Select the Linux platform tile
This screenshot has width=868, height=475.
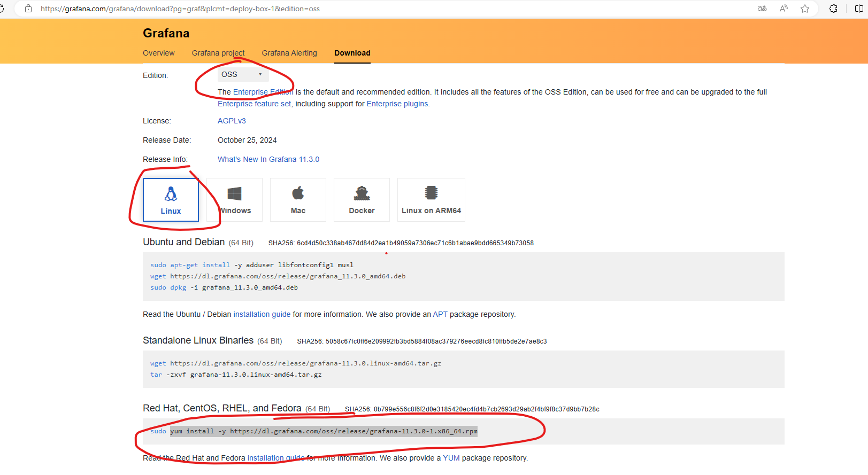[171, 200]
